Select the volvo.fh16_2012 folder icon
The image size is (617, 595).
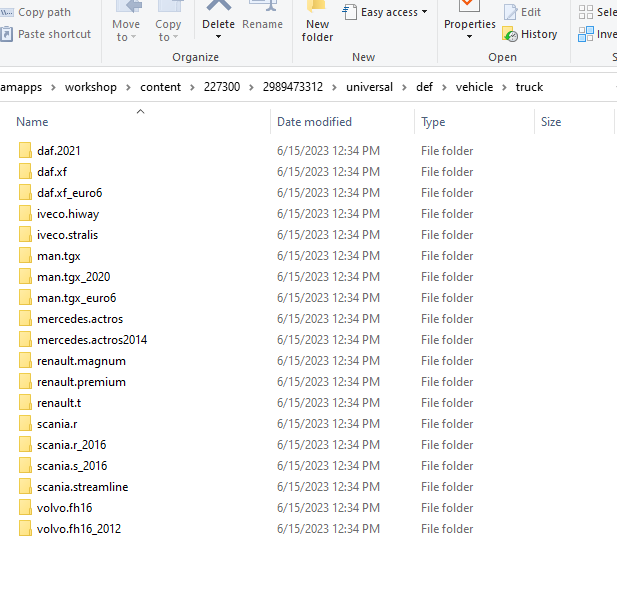(x=25, y=528)
